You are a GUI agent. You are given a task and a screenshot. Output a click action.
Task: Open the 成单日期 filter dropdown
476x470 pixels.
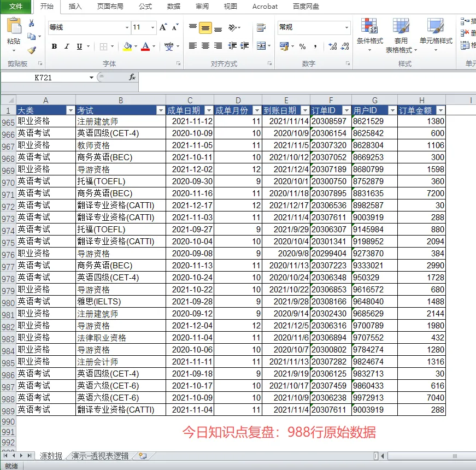[209, 110]
